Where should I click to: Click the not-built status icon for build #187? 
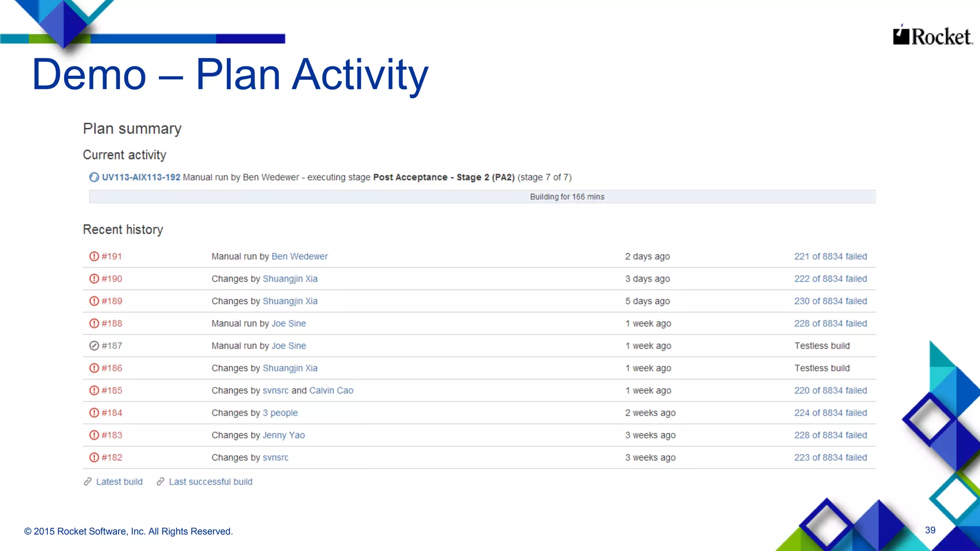click(94, 346)
